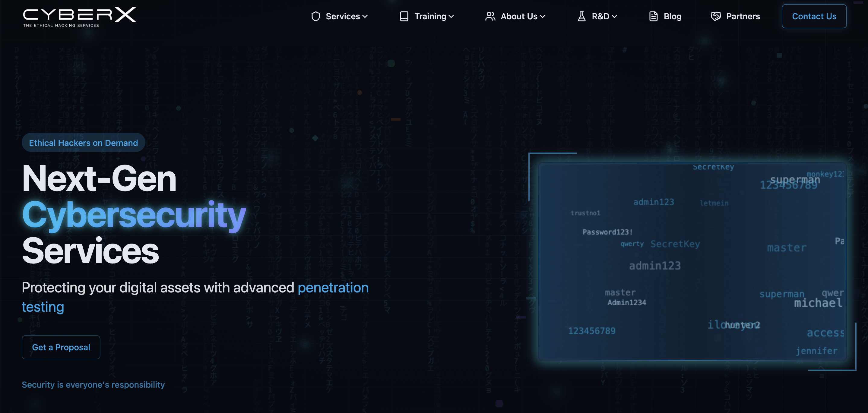Click the penetration testing highlighted text
868x413 pixels.
coord(333,288)
